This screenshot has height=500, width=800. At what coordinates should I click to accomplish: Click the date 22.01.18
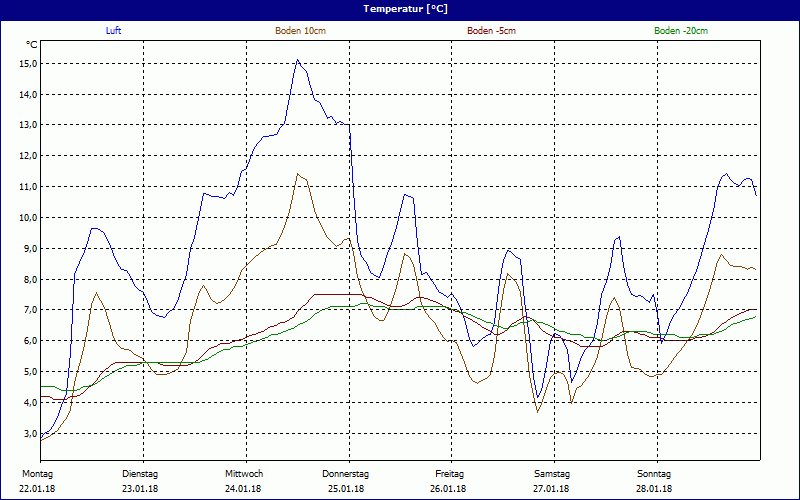37,489
